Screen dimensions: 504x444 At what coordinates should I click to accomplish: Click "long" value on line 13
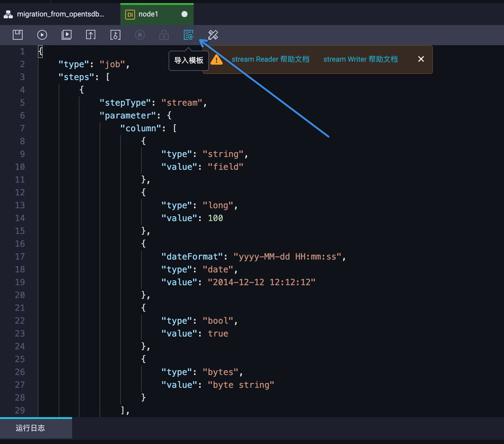click(x=218, y=205)
